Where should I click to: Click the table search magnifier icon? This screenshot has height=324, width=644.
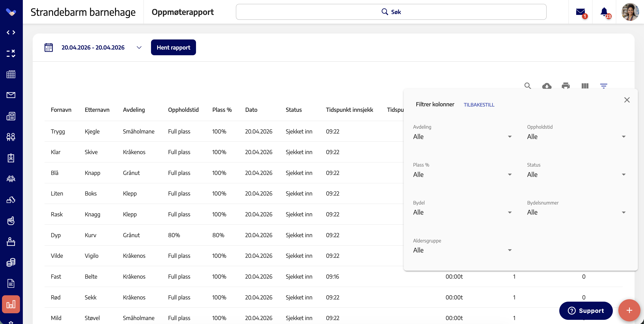pos(527,86)
